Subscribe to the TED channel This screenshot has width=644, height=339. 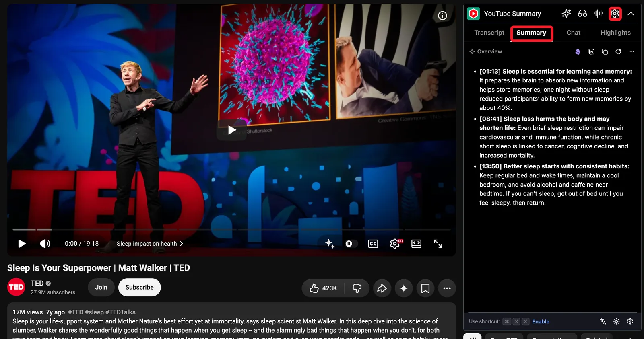point(139,287)
